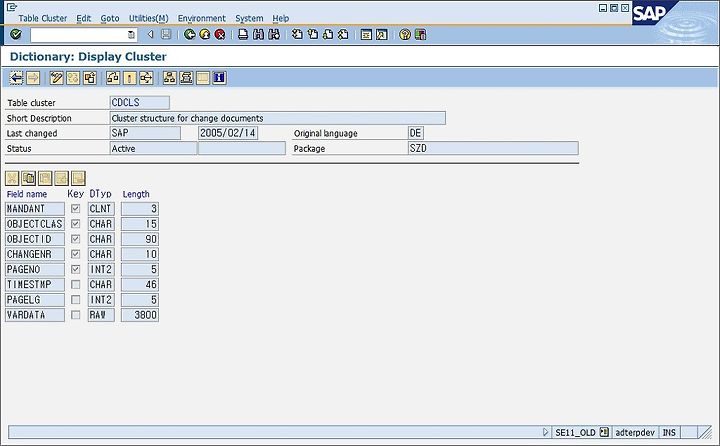Click the Find binoculars icon
Viewport: 720px width, 446px height.
tap(259, 34)
